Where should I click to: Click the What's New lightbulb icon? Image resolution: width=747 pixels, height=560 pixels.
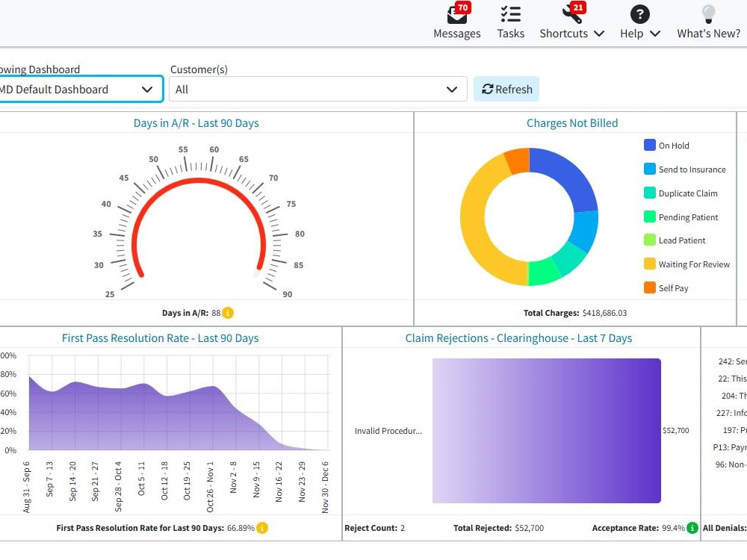point(708,14)
